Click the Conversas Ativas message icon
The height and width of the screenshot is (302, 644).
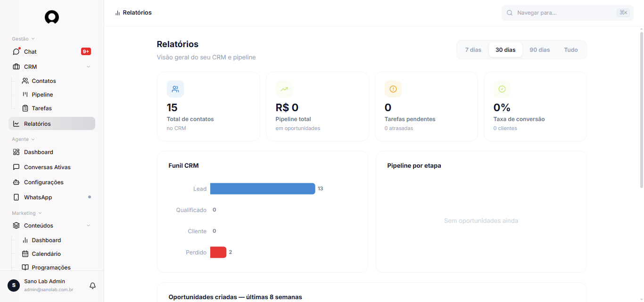tap(17, 167)
